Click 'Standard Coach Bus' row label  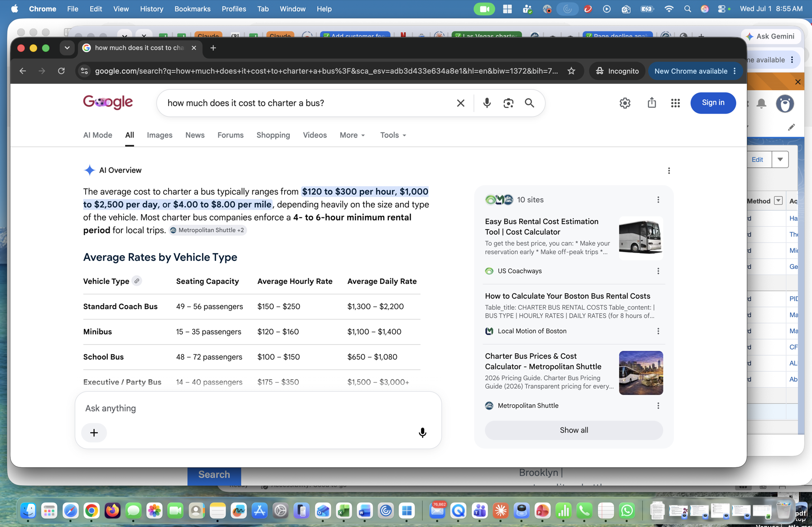pos(120,307)
